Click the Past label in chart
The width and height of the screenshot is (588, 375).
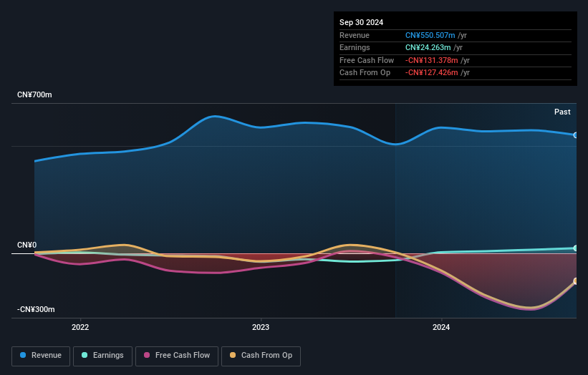pos(562,112)
